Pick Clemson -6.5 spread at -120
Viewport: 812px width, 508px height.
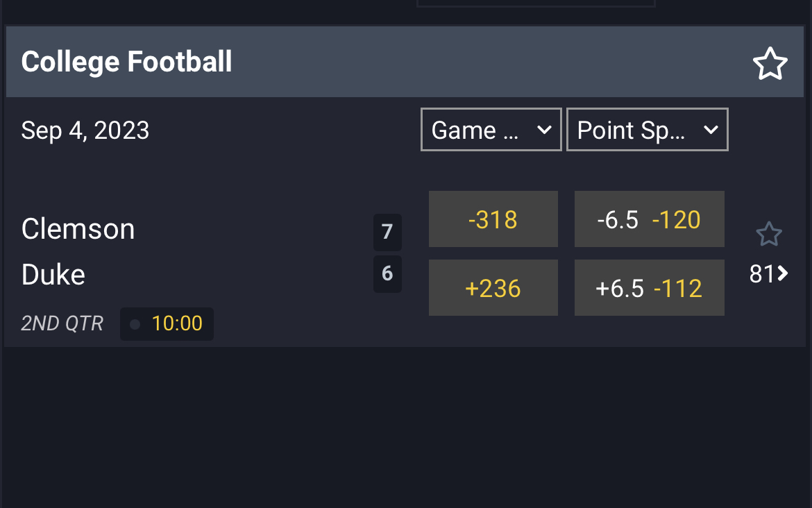(649, 219)
